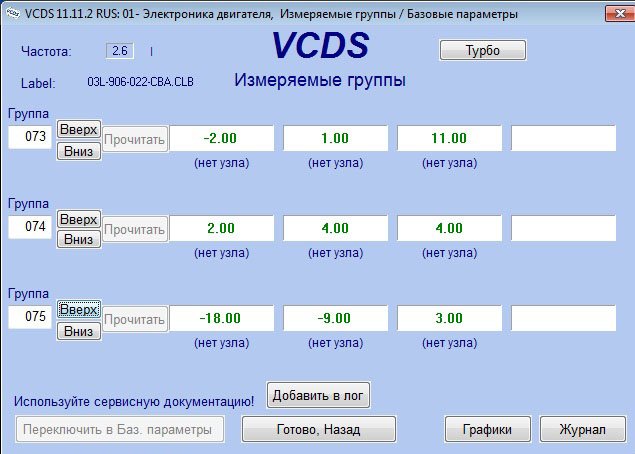
Task: Increase group 075 with Вверх
Action: pos(79,309)
